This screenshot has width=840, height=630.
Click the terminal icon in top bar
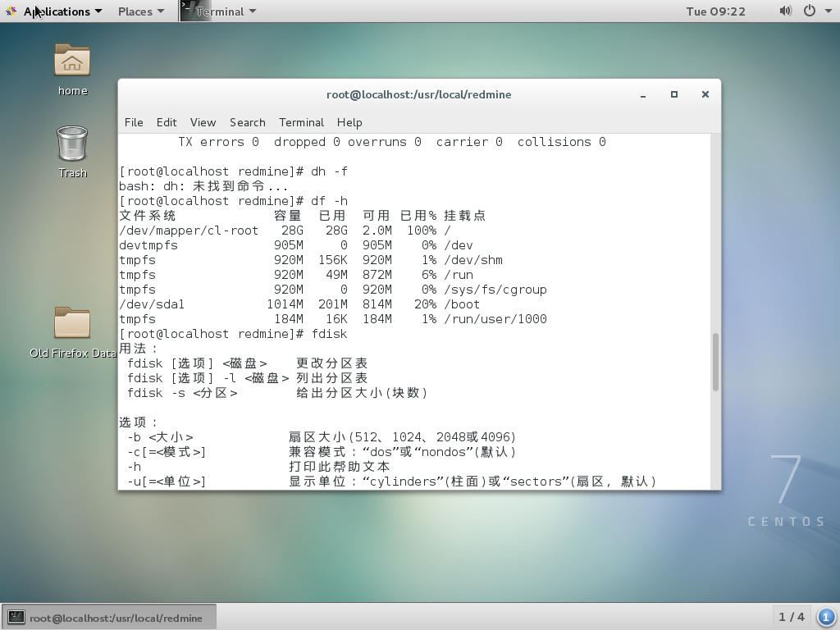(x=188, y=11)
